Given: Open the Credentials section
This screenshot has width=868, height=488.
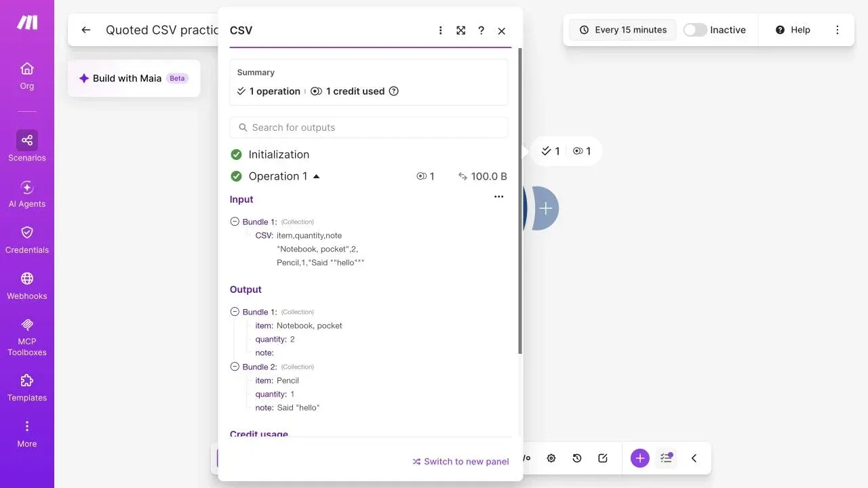Looking at the screenshot, I should click(27, 240).
